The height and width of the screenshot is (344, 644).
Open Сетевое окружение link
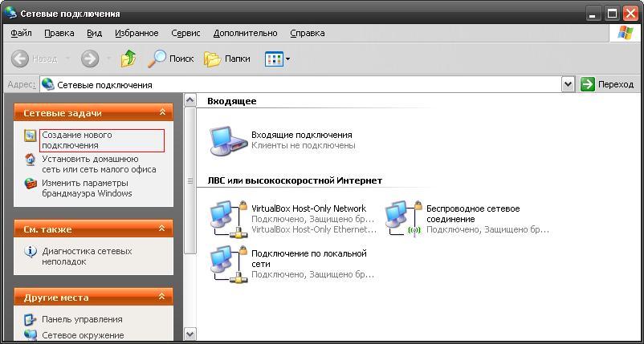(x=83, y=335)
